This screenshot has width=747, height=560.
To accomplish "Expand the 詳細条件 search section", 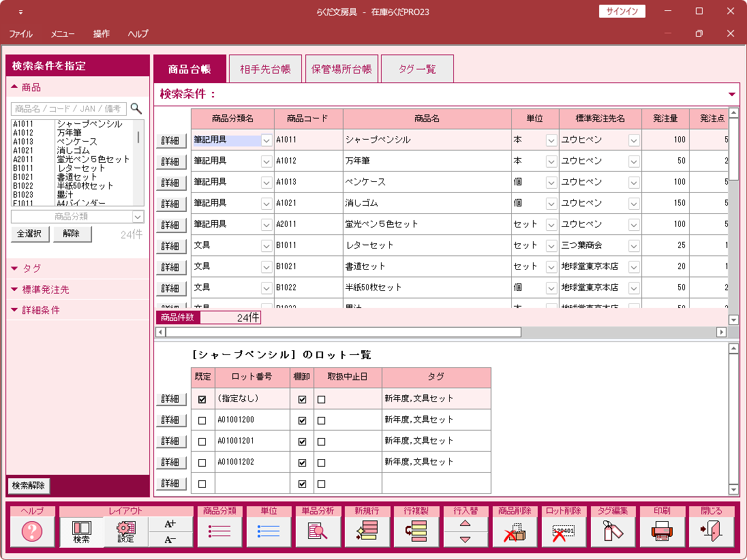I will pos(14,310).
